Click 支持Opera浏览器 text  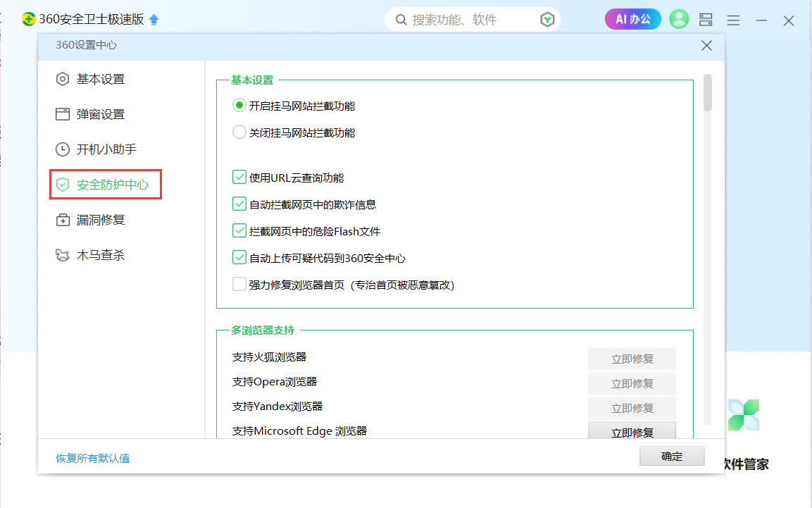(x=275, y=382)
